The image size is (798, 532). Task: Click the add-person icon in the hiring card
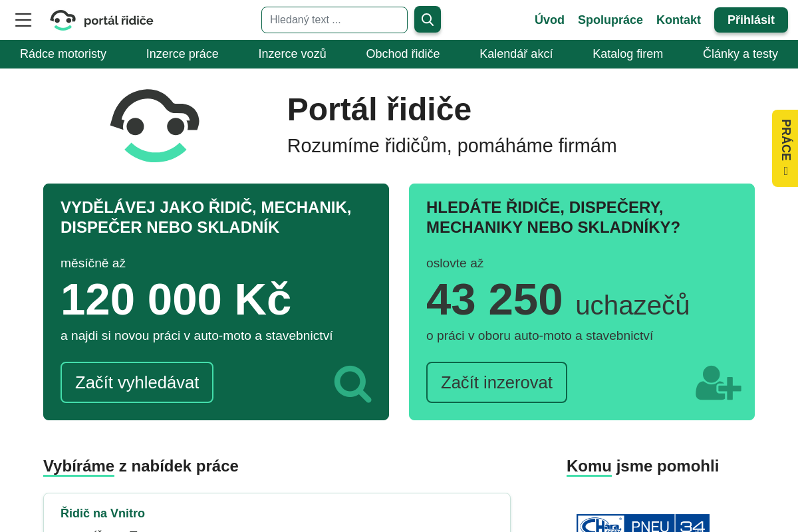point(718,382)
